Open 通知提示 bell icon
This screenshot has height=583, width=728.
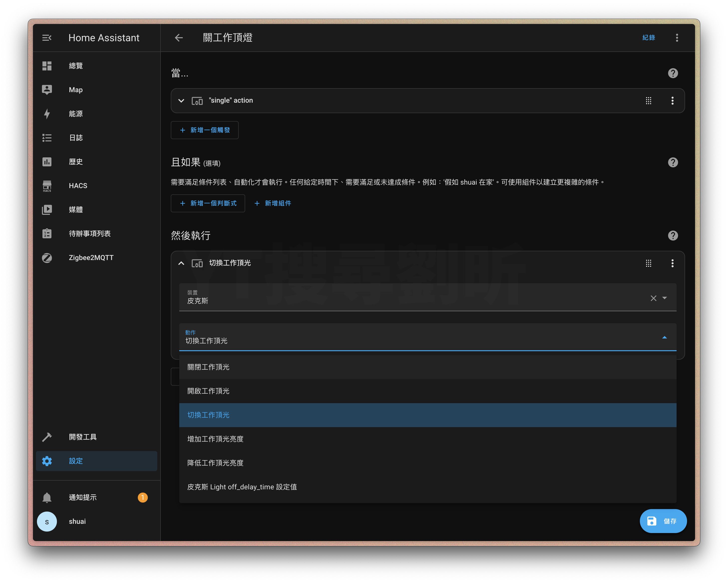point(47,498)
